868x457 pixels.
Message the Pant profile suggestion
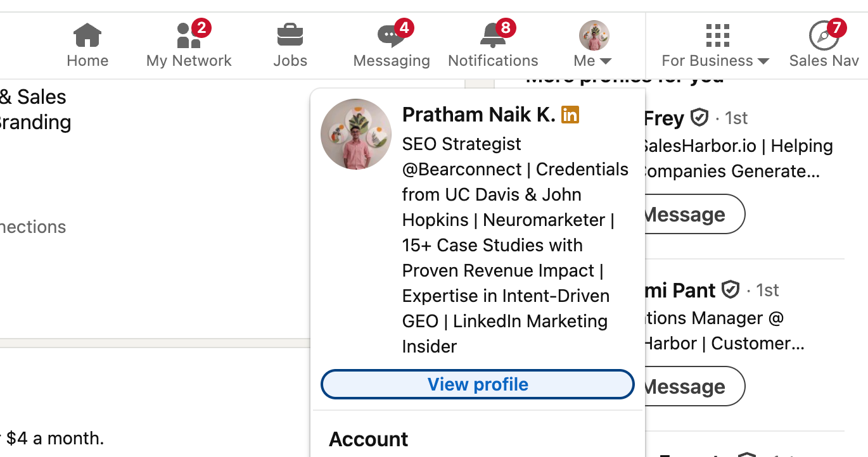[693, 386]
